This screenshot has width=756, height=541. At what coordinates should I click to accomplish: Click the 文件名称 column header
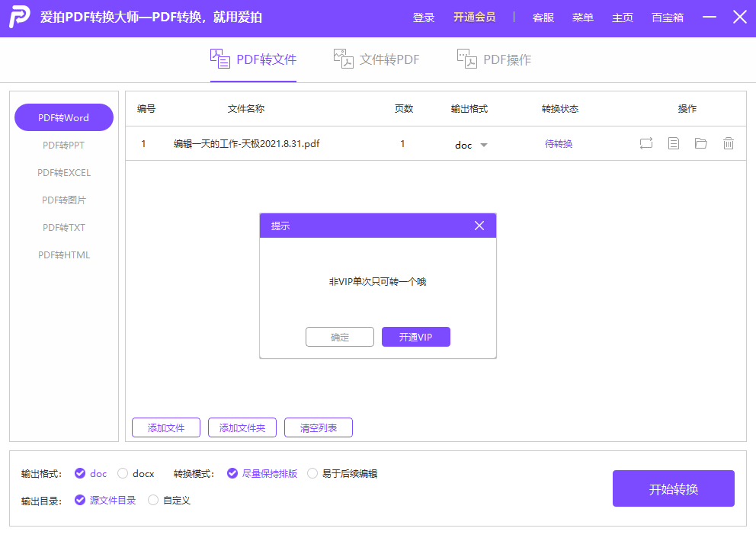(x=246, y=108)
